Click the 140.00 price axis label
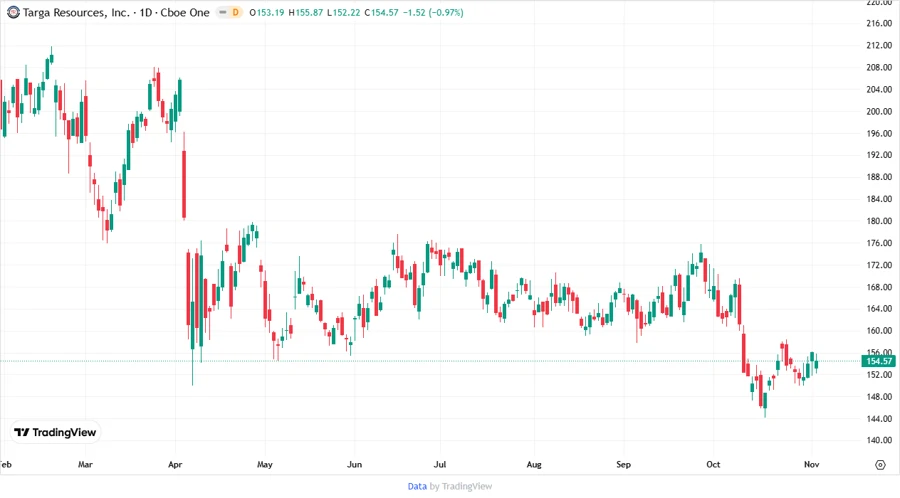Viewport: 900px width, 498px height. 879,441
